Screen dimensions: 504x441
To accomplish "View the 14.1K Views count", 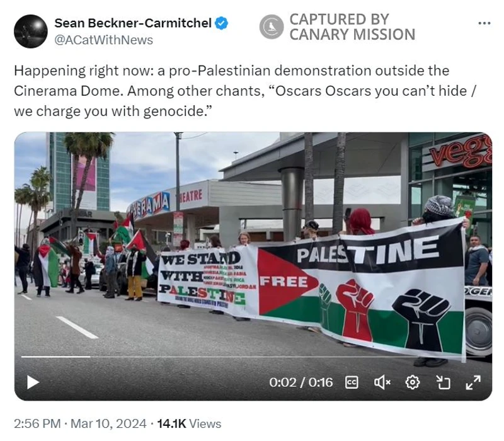I will (x=189, y=423).
